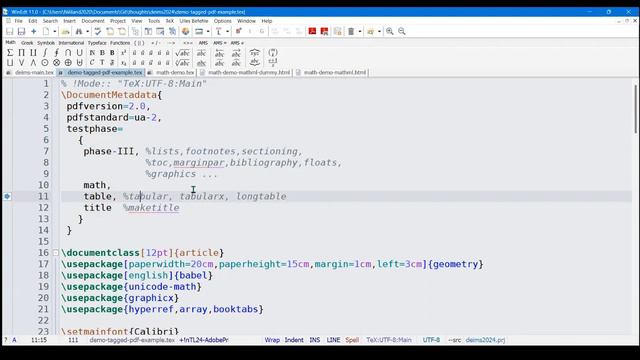Insert the x superscript template
The width and height of the screenshot is (640, 360).
tap(123, 53)
